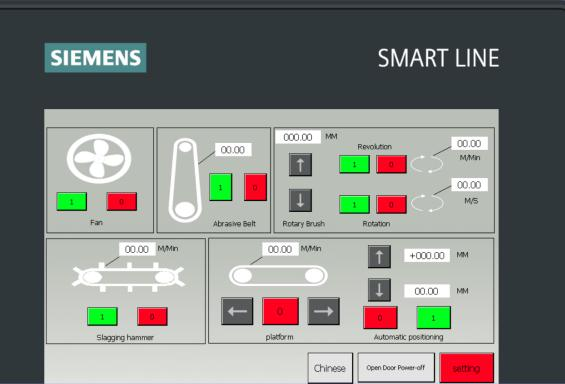The height and width of the screenshot is (384, 565).
Task: Click the Revolution circular arrows icon
Action: [x=427, y=164]
